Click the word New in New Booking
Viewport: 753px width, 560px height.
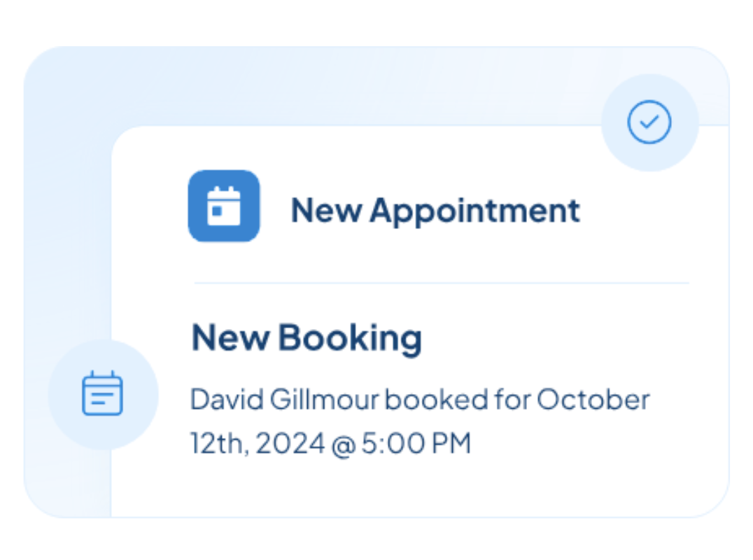point(230,337)
